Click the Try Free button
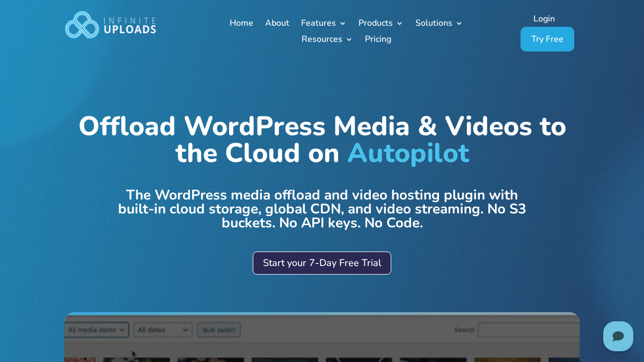This screenshot has height=362, width=644. tap(547, 39)
